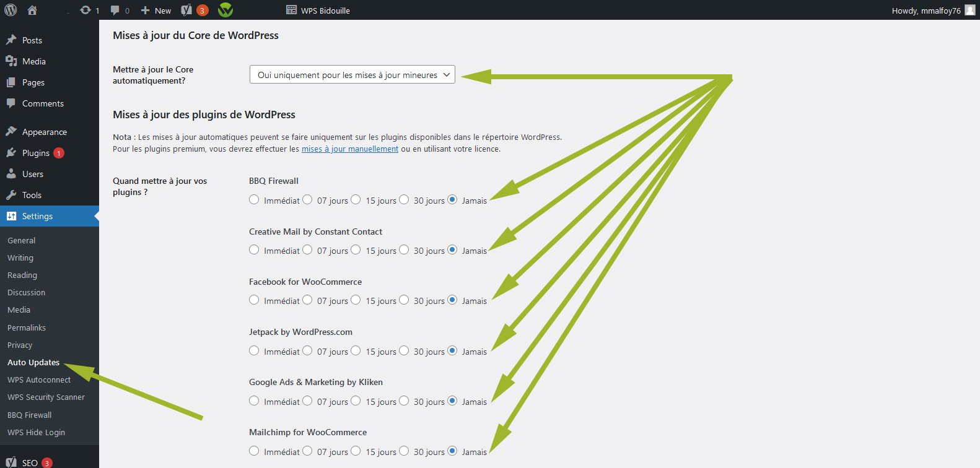The width and height of the screenshot is (980, 468).
Task: Open the Core auto-update dropdown
Action: pos(352,75)
